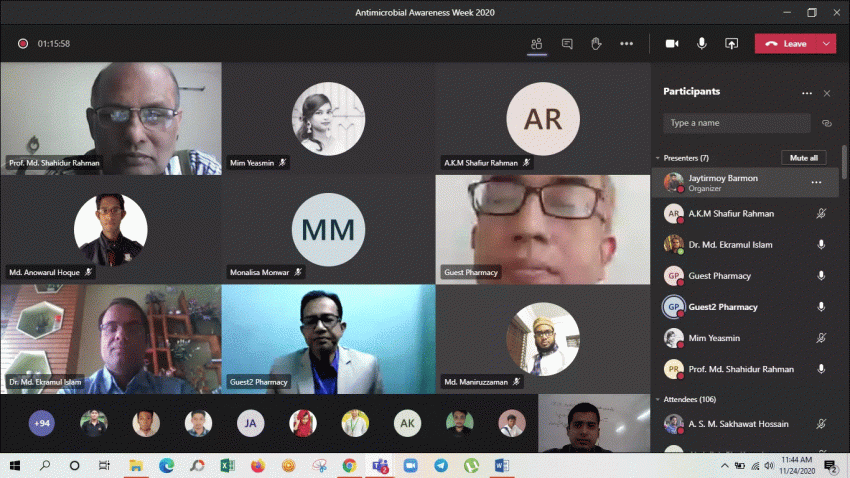The height and width of the screenshot is (478, 850).
Task: Select Guest2 Pharmacy in participants list
Action: (x=745, y=307)
